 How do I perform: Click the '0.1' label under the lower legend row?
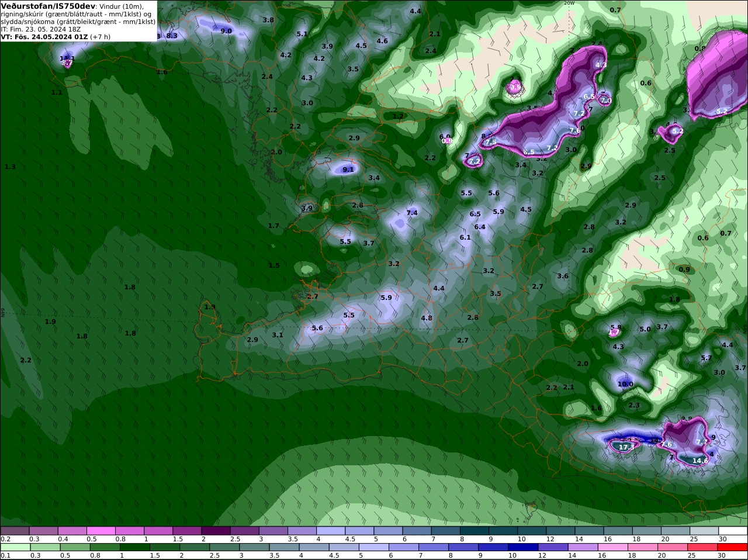pos(5,555)
